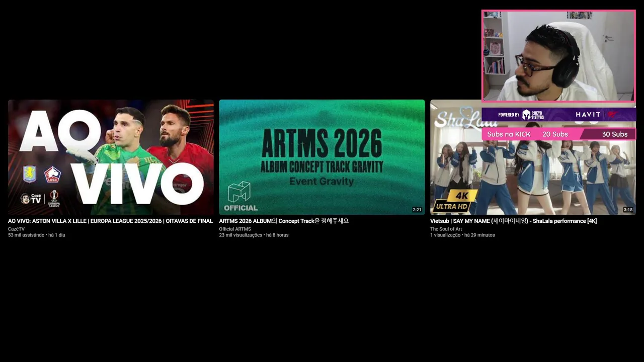The width and height of the screenshot is (644, 362).
Task: Click title 'ARTMS 2026 ALBUM의 Concept Track'
Action: pyautogui.click(x=284, y=221)
